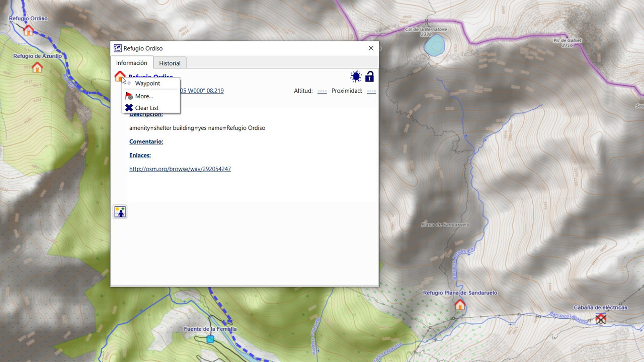The width and height of the screenshot is (644, 362).
Task: Toggle the padlock lock icon
Action: pyautogui.click(x=369, y=77)
